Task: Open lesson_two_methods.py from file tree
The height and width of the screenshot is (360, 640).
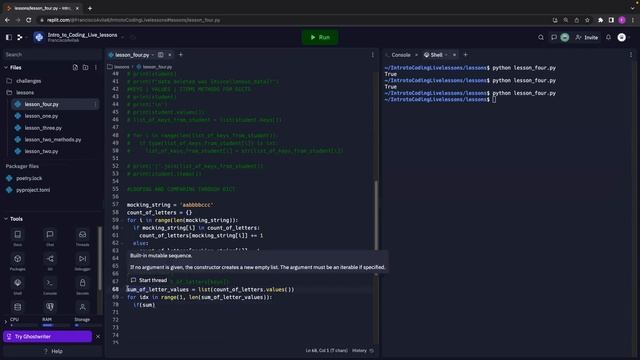Action: (x=52, y=140)
